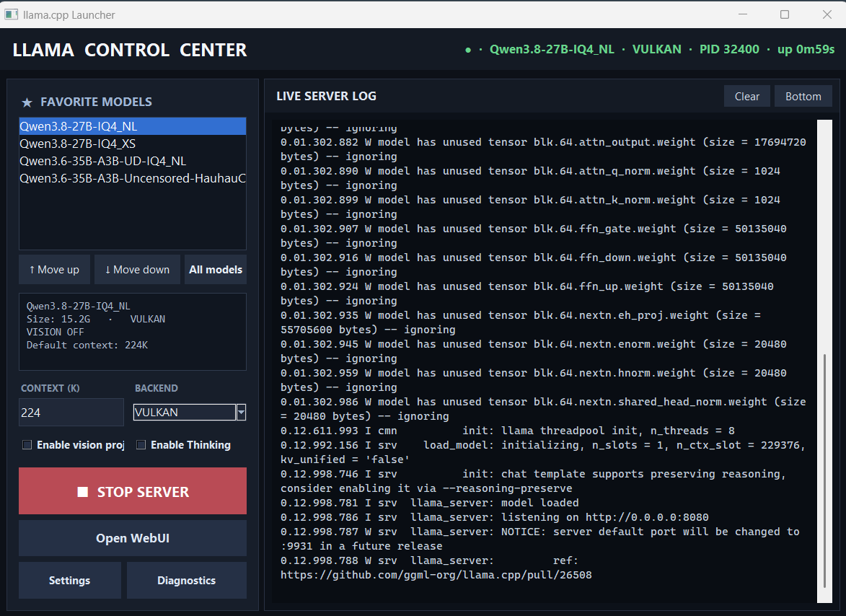Screen dimensions: 846x616
Task: Select Qwen3.8-27B-IQ4_XS model
Action: (x=132, y=144)
